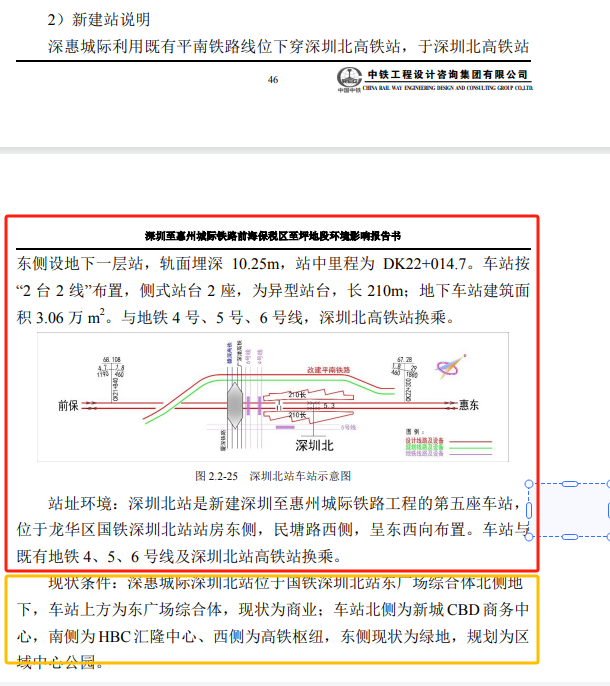610x686 pixels.
Task: Click the left-middle pill-shaped selection handle
Action: 529,511
